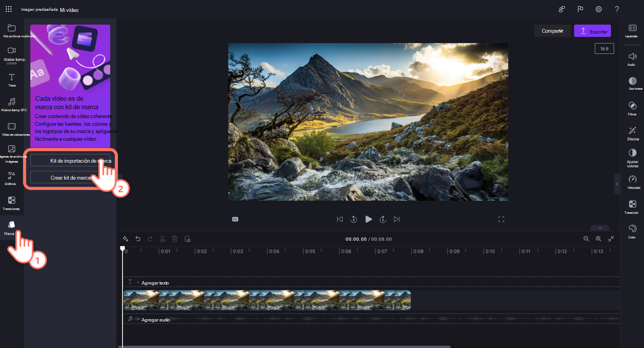Screen dimensions: 644x348
Task: Undo last action in timeline toolbar
Action: coord(138,239)
